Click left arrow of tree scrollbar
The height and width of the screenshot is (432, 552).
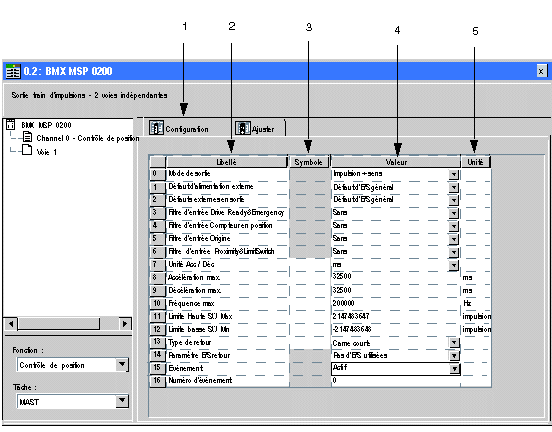pyautogui.click(x=11, y=324)
